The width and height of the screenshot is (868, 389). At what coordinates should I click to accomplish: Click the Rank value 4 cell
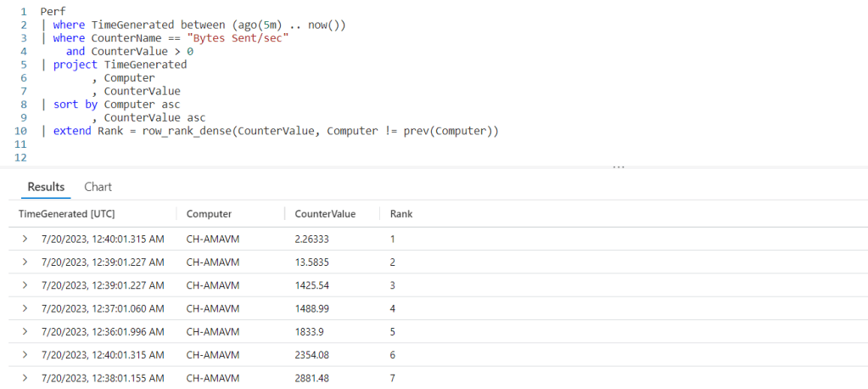coord(393,308)
